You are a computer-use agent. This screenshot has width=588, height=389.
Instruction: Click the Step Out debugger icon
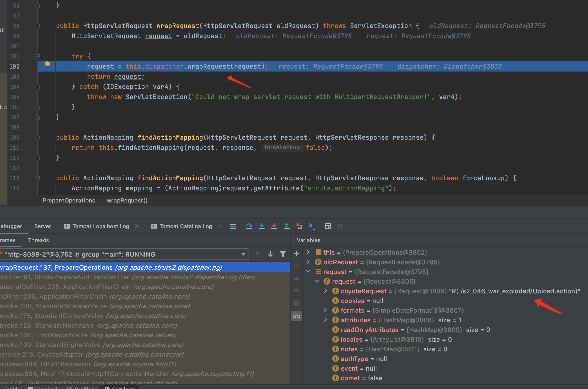click(x=287, y=226)
